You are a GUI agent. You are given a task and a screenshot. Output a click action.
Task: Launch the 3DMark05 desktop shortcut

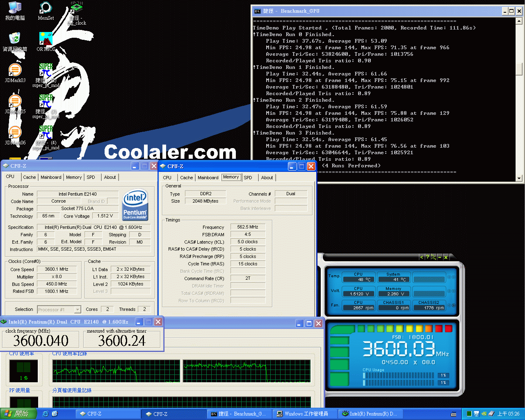point(15,104)
